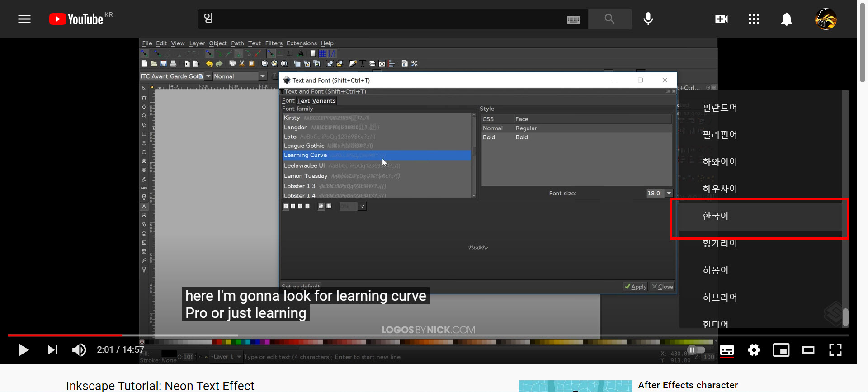The image size is (868, 392).
Task: Select the Bold style row
Action: [576, 137]
